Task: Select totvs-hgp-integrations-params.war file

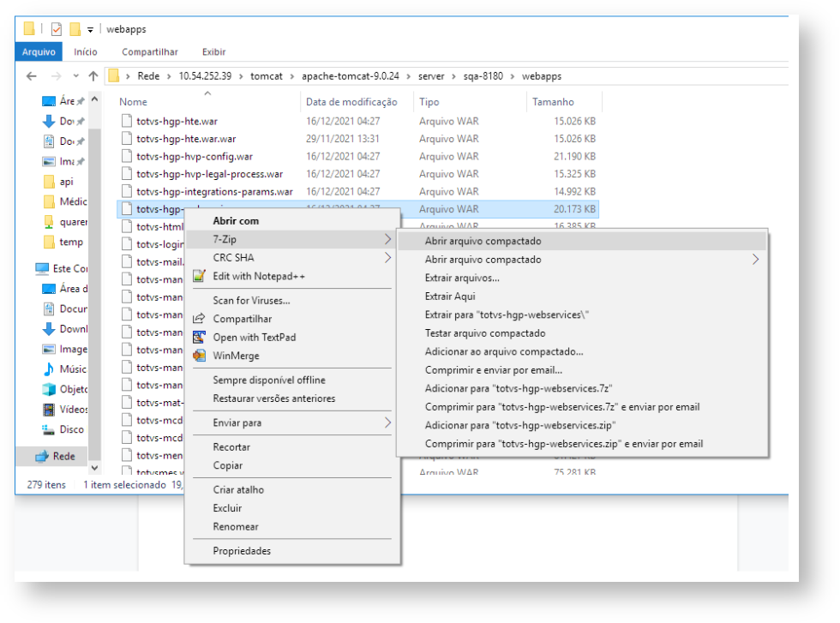Action: coord(214,192)
